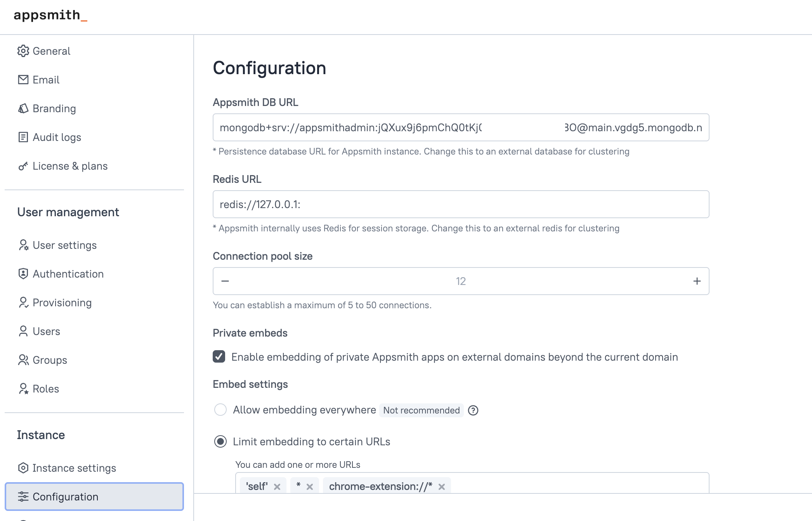Open the Instance settings menu item
The image size is (812, 521).
74,468
